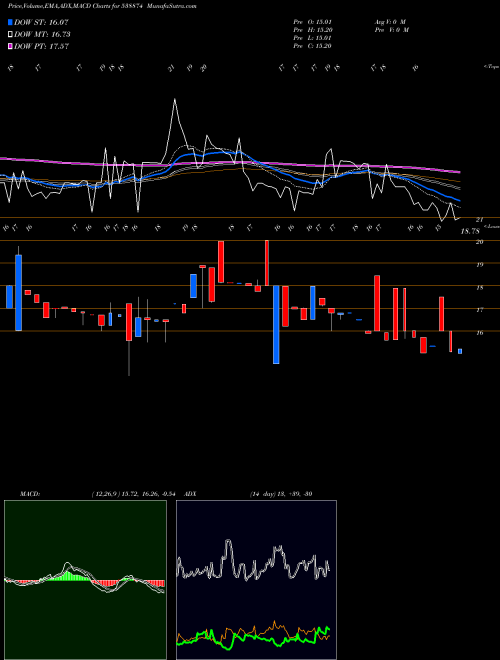This screenshot has height=660, width=500.
Task: Click the ADX (14 day) values text
Action: [281, 494]
